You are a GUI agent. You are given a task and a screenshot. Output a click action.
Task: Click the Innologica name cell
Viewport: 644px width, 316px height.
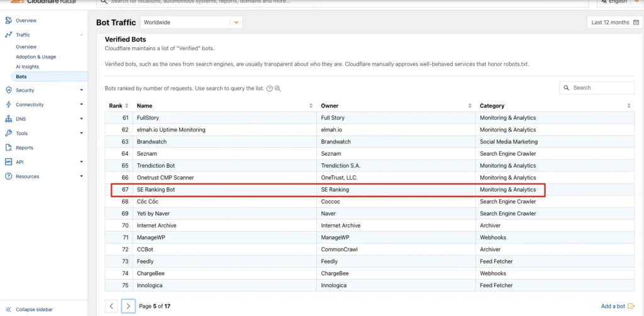[x=150, y=285]
